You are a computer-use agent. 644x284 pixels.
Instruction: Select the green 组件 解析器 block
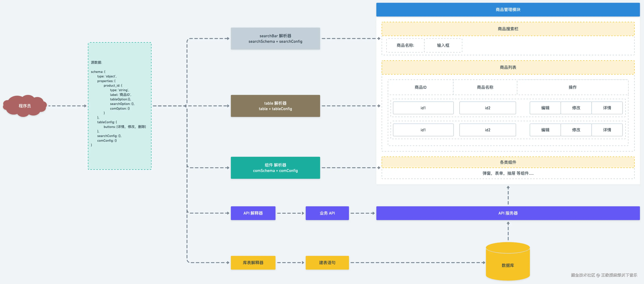pyautogui.click(x=275, y=168)
